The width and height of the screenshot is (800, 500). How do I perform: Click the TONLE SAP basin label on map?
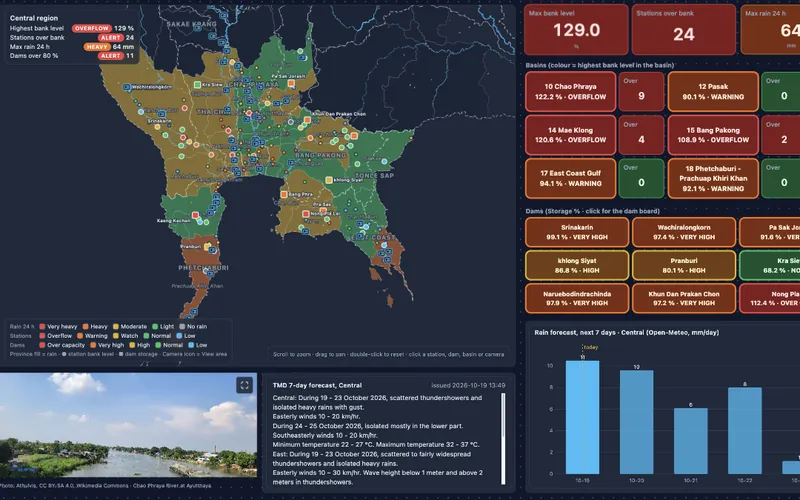374,176
